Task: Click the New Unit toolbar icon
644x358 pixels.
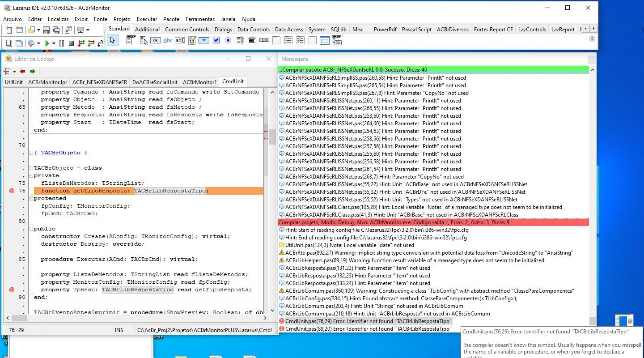Action: pos(9,30)
